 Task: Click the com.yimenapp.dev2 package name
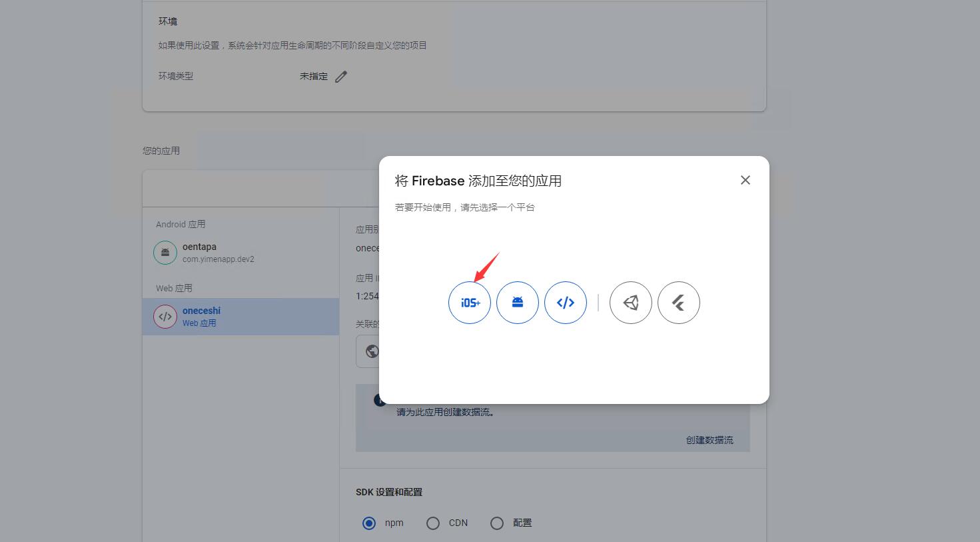(219, 259)
